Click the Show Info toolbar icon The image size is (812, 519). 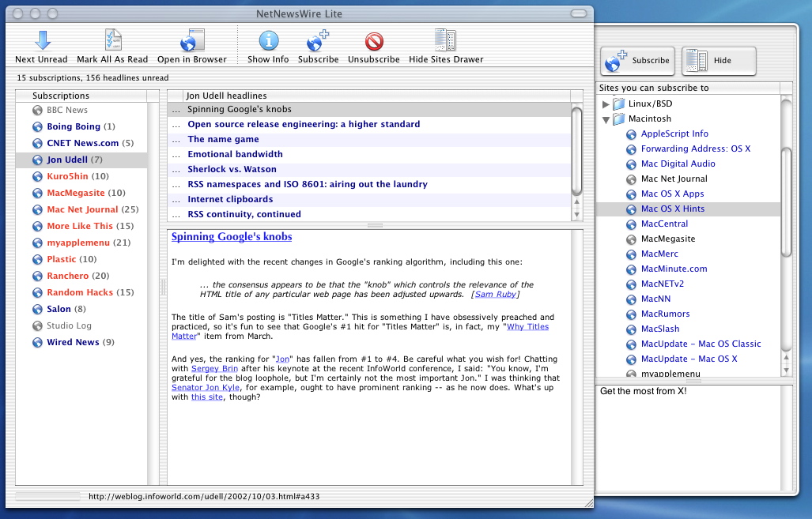[x=268, y=40]
